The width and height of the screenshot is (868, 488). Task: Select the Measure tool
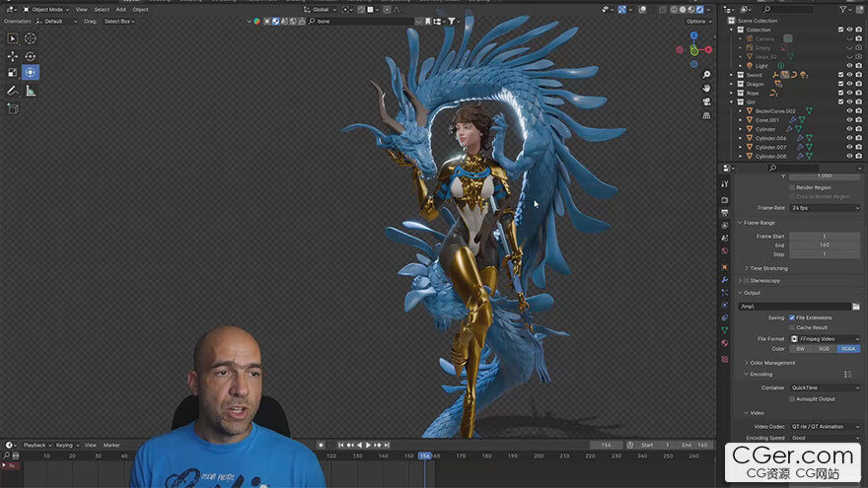31,91
